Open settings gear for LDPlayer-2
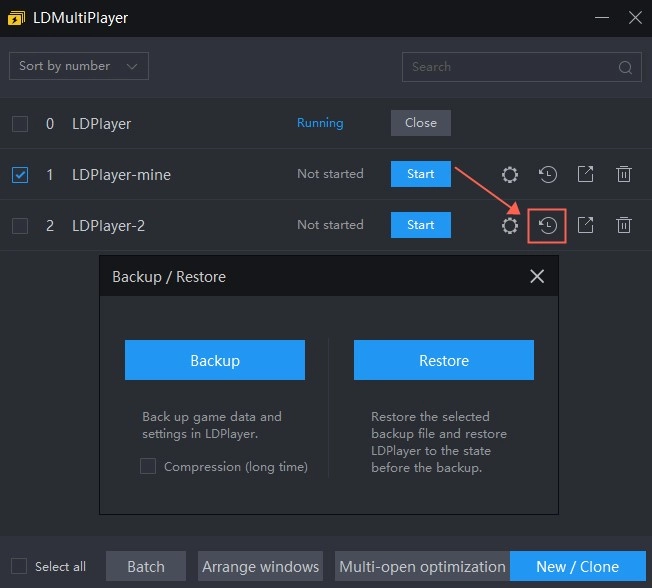This screenshot has height=588, width=652. [509, 226]
